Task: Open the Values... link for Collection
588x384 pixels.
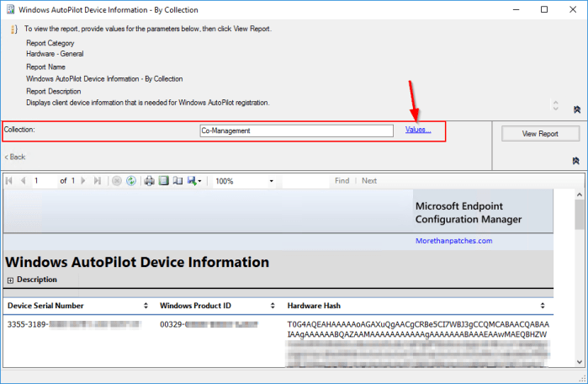Action: pyautogui.click(x=417, y=130)
